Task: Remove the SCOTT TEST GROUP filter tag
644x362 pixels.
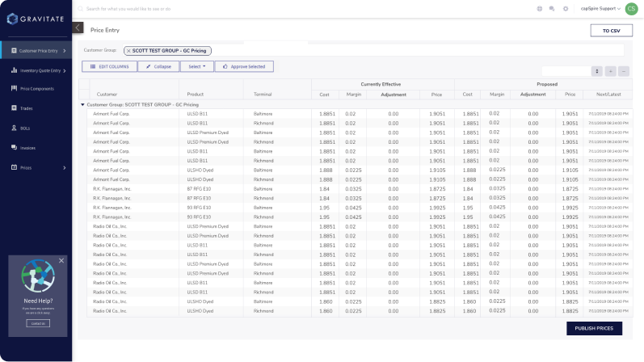Action: (128, 50)
